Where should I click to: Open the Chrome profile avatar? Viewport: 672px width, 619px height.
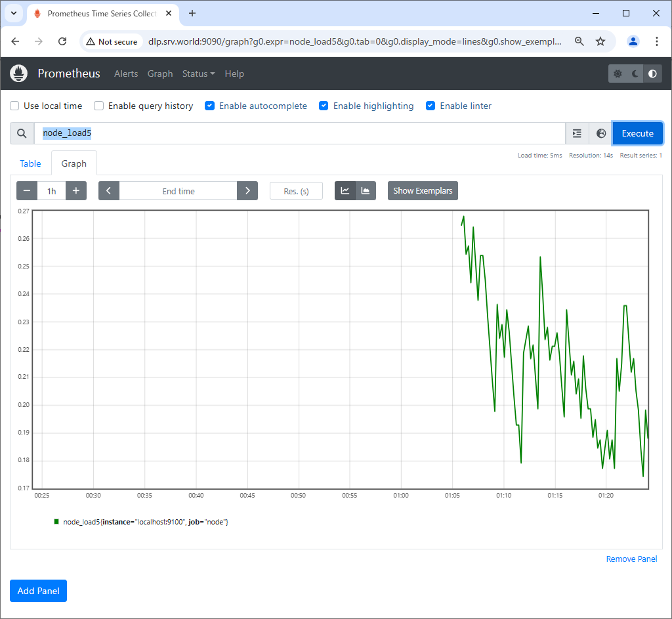click(633, 41)
